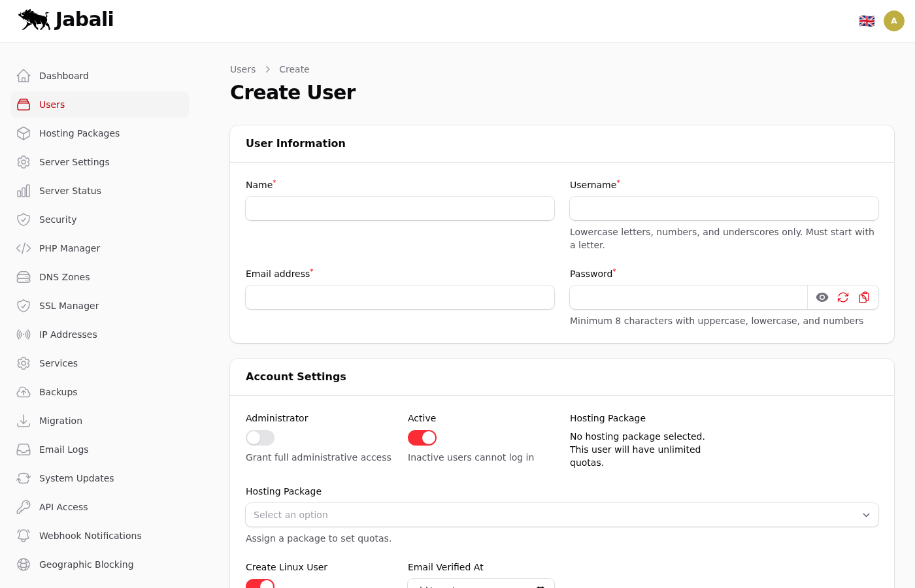
Task: Go to DNS Zones menu item
Action: [x=64, y=277]
